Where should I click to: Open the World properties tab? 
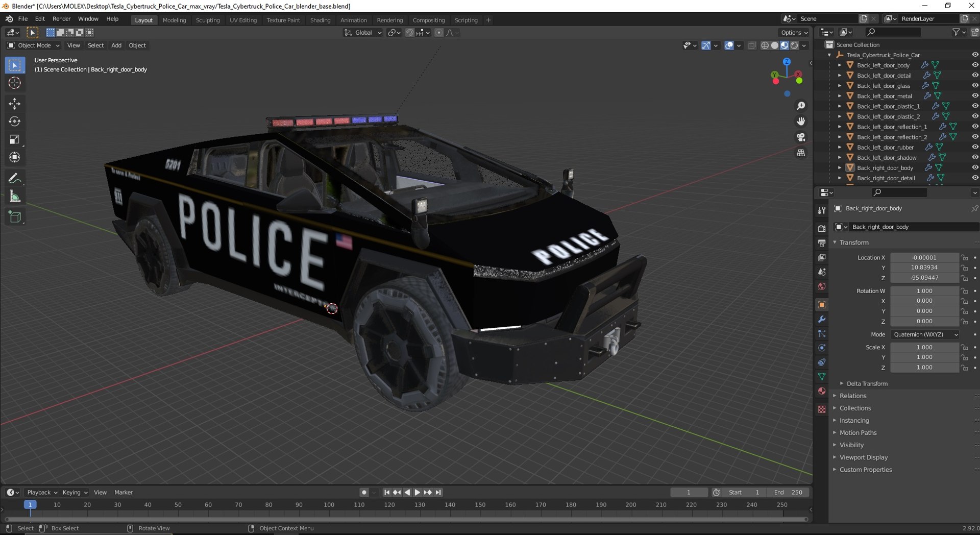[x=822, y=286]
